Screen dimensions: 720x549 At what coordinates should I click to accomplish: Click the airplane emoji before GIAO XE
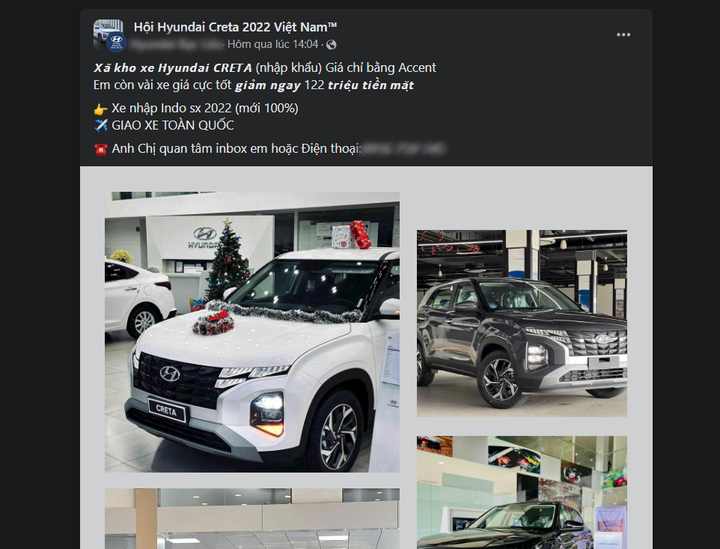coord(100,125)
